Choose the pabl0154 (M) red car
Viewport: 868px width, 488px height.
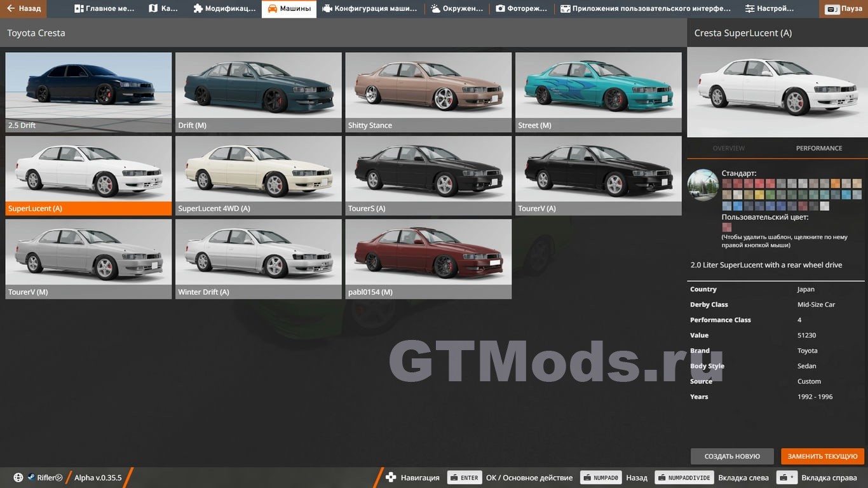click(428, 259)
